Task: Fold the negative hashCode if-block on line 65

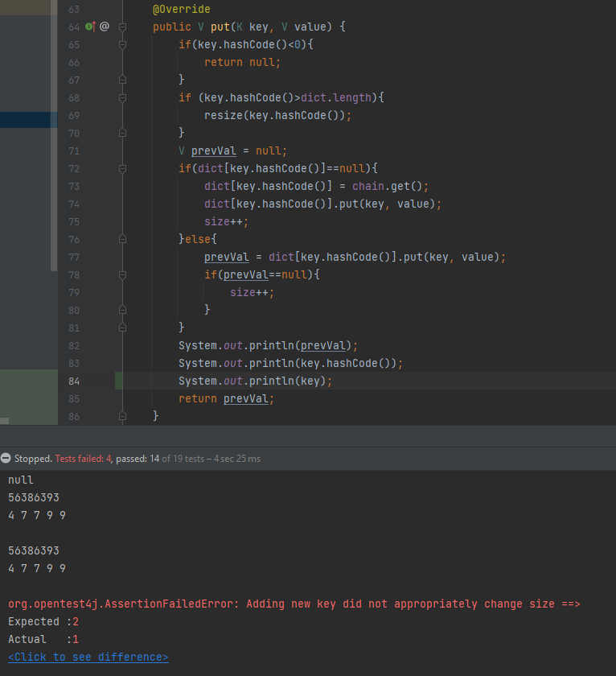Action: pyautogui.click(x=122, y=44)
